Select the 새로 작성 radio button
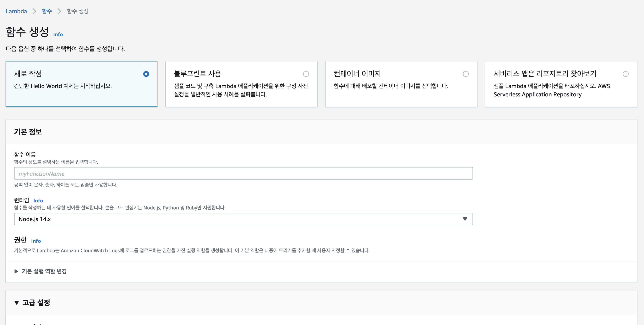The height and width of the screenshot is (325, 644). [x=146, y=74]
